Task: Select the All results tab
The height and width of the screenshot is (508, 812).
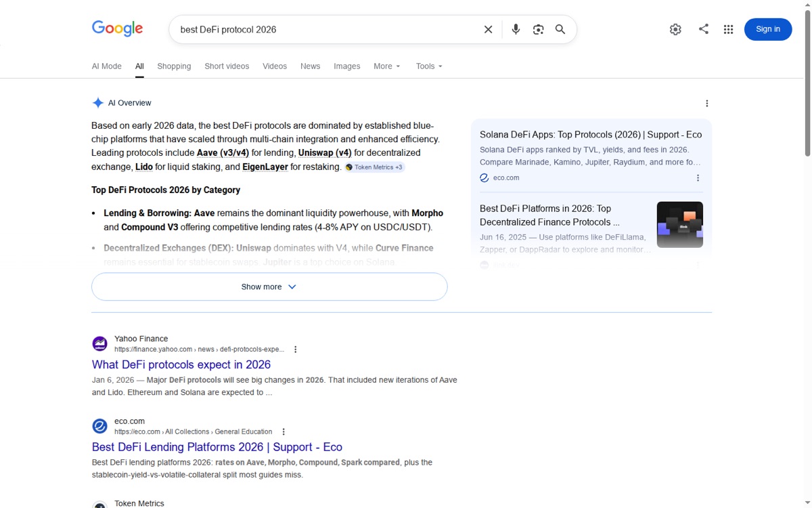Action: coord(139,66)
